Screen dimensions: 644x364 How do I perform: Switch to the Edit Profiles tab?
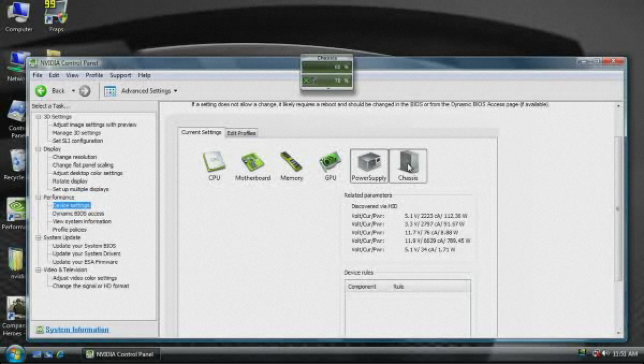pos(242,133)
